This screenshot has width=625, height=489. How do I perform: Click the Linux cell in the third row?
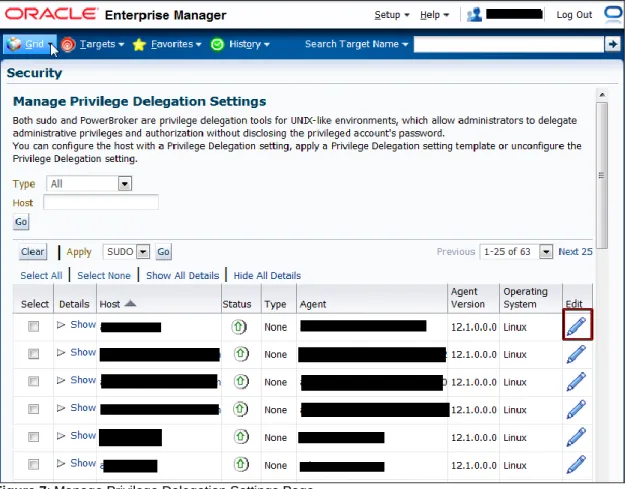[x=515, y=382]
